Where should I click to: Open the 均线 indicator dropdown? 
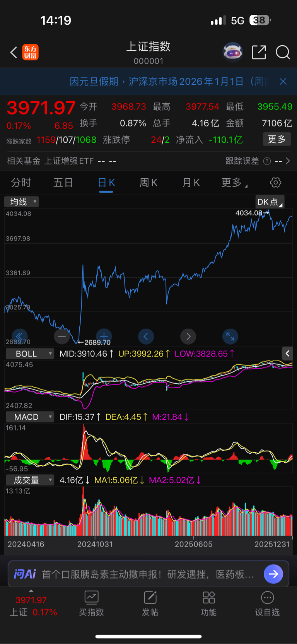(22, 202)
